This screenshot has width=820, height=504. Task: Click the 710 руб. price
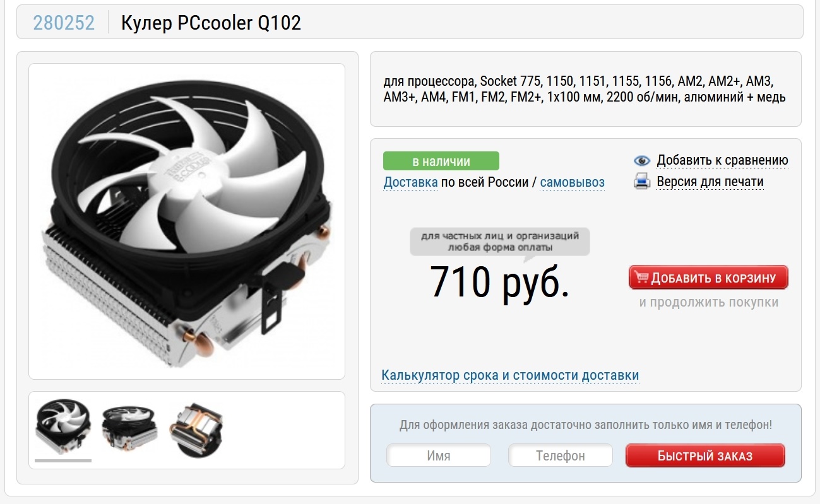pos(500,281)
